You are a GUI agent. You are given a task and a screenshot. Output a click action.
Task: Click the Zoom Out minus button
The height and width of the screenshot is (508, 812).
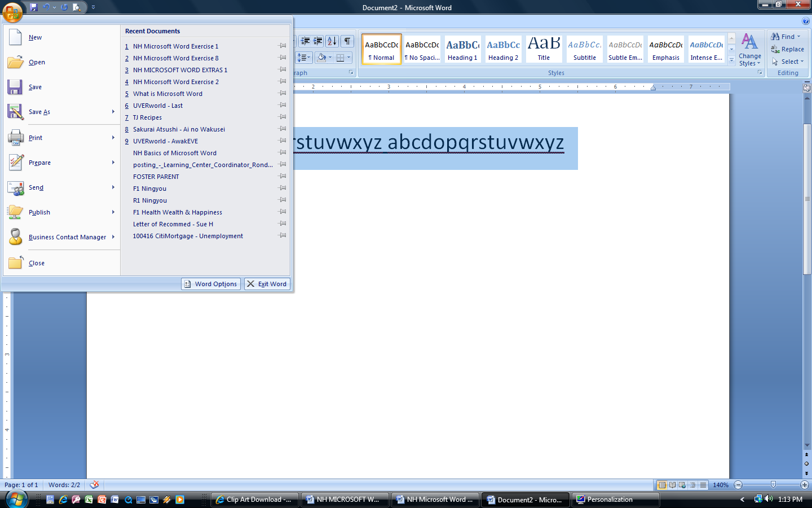pyautogui.click(x=738, y=485)
